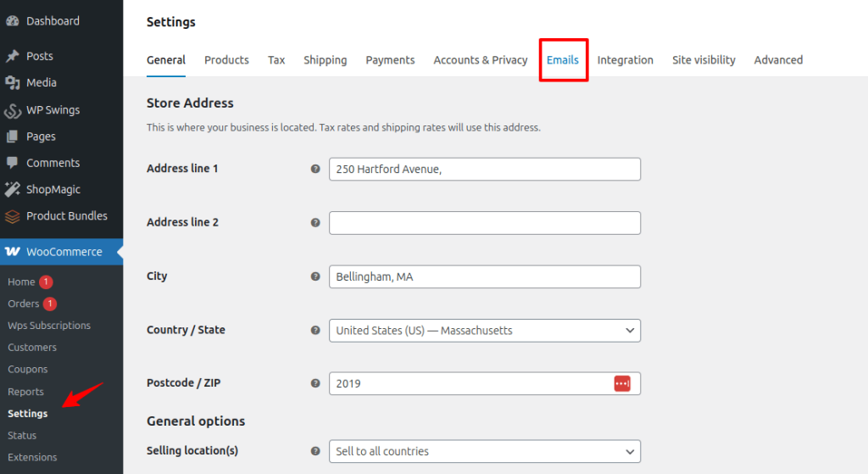Open the Status submenu link
Viewport: 868px width, 474px height.
coord(22,435)
